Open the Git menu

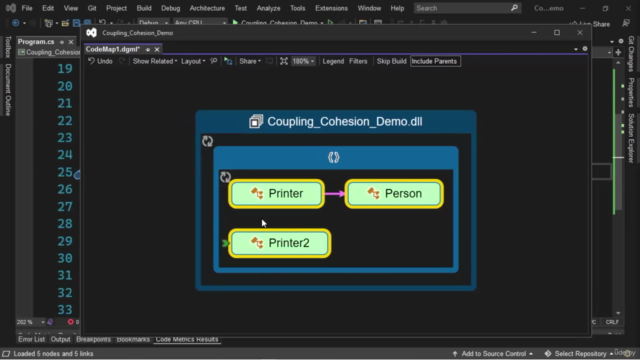(x=92, y=8)
